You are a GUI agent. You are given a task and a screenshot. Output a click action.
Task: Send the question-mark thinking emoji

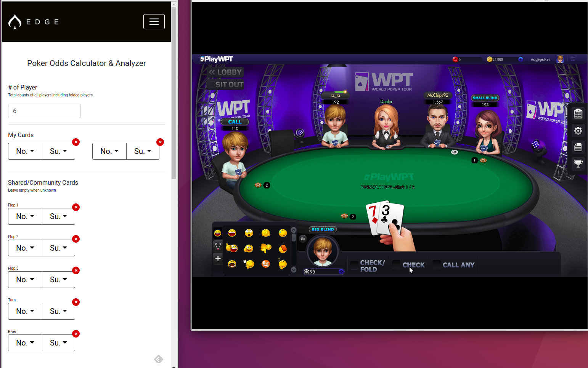(x=283, y=264)
